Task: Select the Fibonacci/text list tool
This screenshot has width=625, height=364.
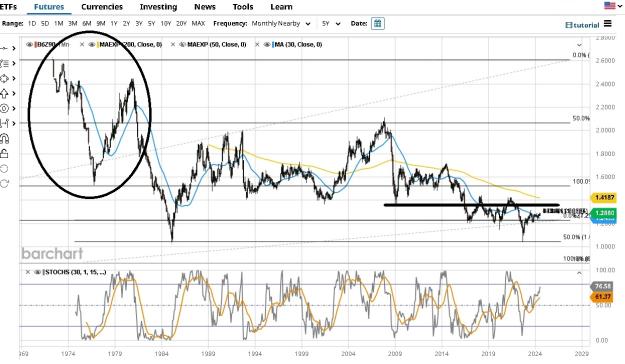Action: click(x=4, y=63)
